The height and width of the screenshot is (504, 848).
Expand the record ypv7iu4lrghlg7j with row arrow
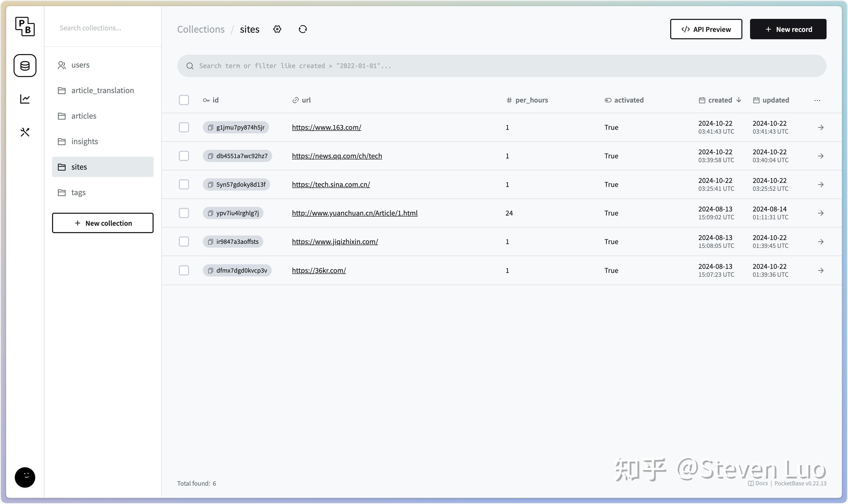pos(821,213)
